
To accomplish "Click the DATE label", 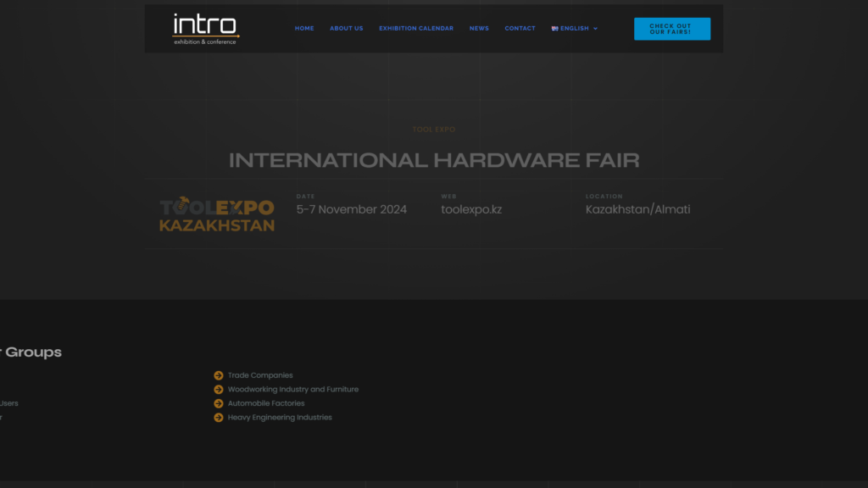I will click(305, 197).
